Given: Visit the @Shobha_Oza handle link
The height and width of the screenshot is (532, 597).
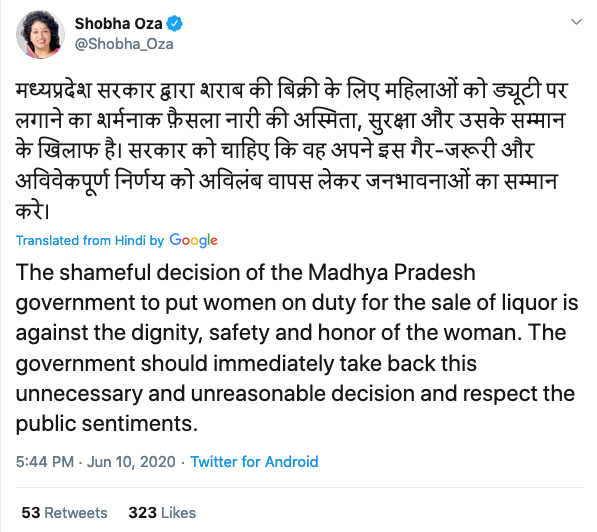Looking at the screenshot, I should [x=124, y=44].
